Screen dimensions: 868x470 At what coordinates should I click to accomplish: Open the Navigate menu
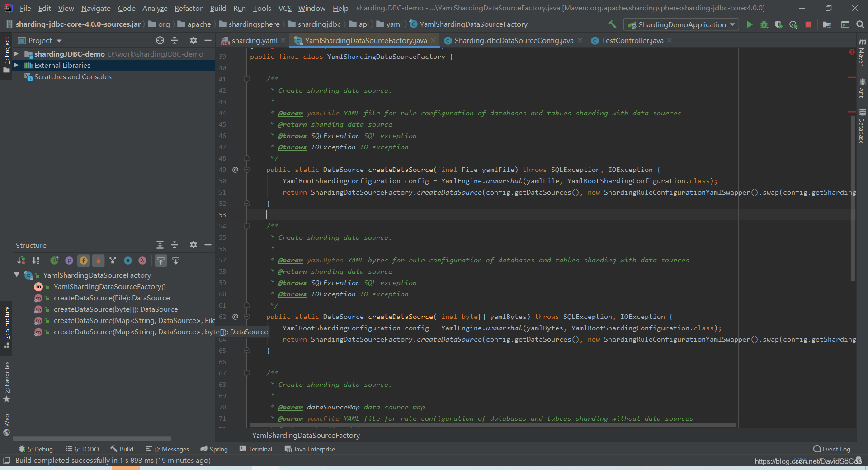click(x=96, y=8)
